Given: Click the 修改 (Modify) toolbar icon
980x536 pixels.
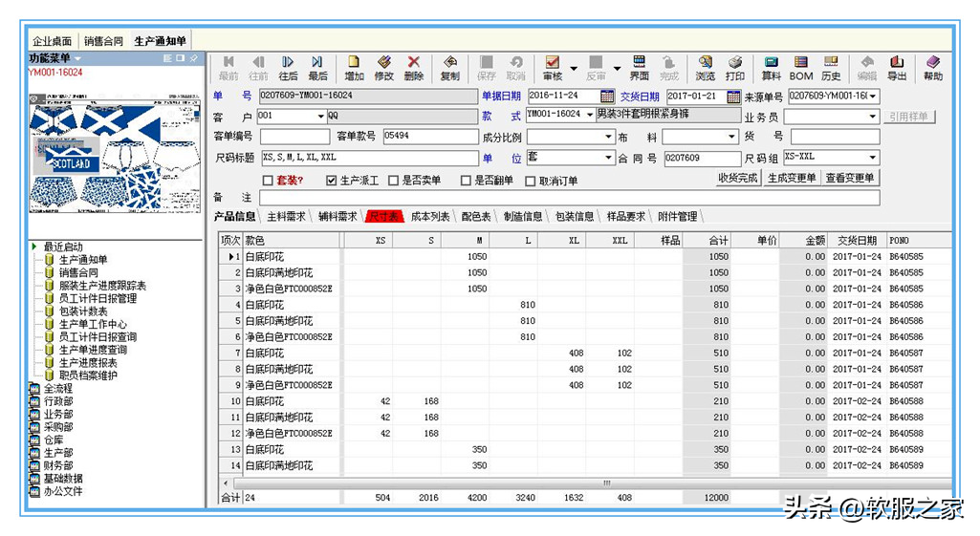Looking at the screenshot, I should pyautogui.click(x=383, y=68).
